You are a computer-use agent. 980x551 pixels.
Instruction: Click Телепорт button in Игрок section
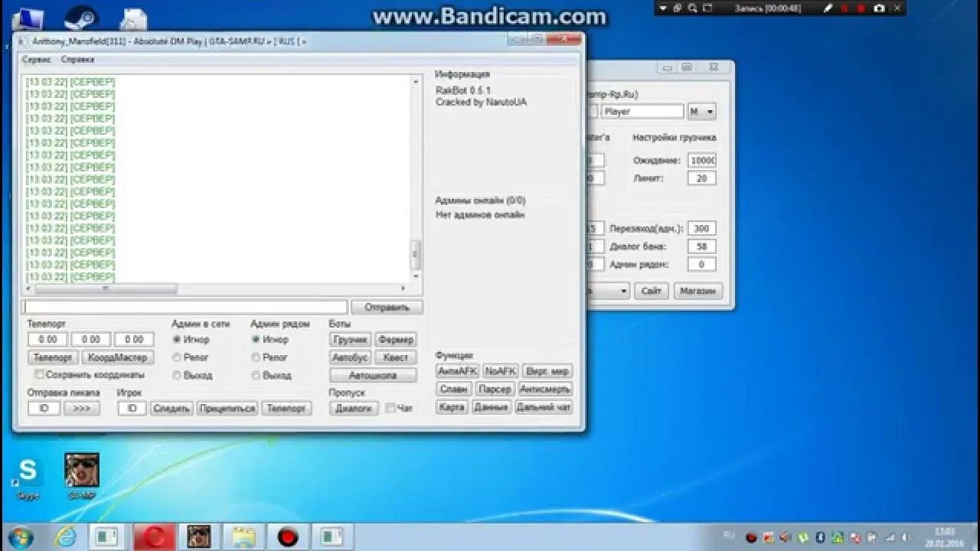[286, 409]
